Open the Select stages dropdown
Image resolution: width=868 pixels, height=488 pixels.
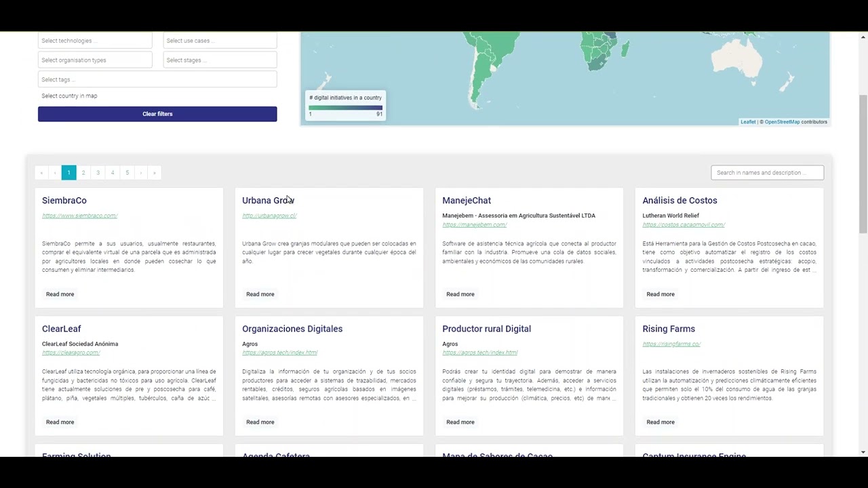(220, 60)
